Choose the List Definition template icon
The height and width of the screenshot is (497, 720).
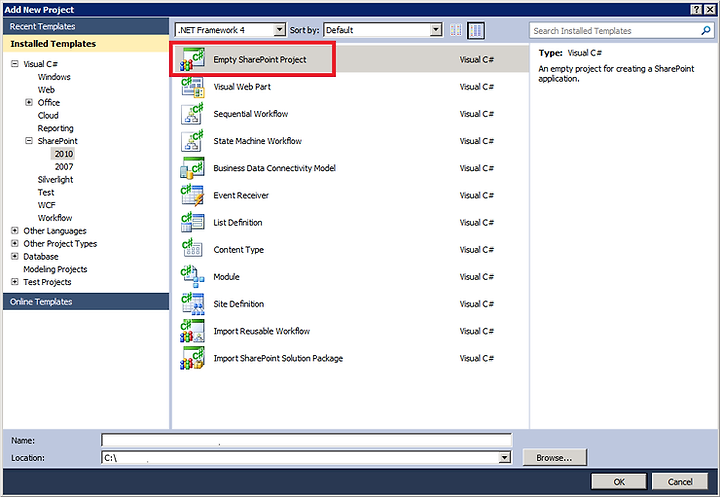tap(192, 222)
